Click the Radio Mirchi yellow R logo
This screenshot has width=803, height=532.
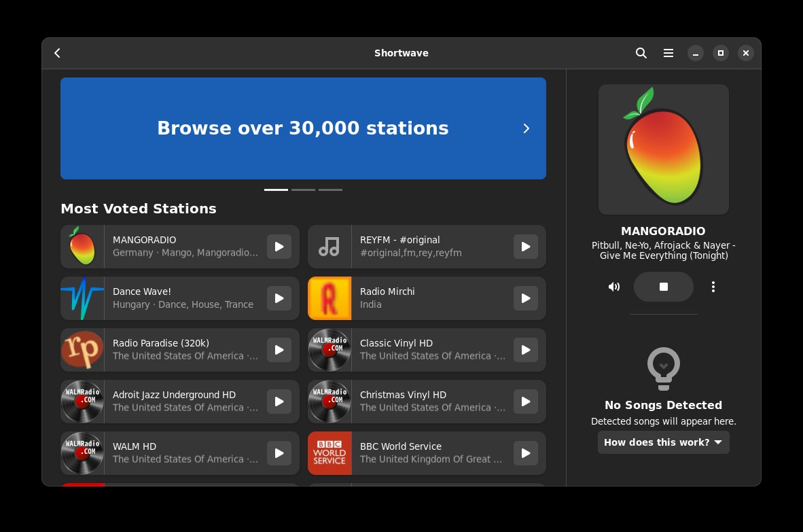tap(329, 298)
